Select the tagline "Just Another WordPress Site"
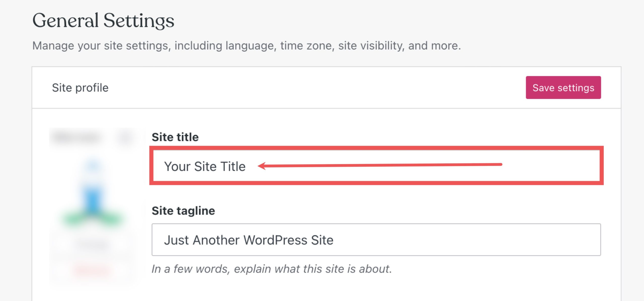The width and height of the screenshot is (644, 301). pos(249,240)
